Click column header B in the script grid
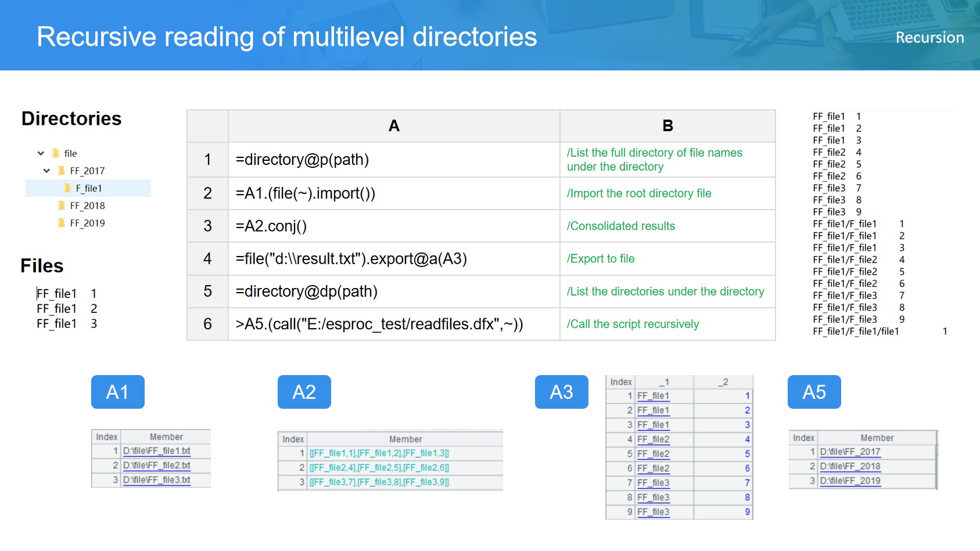This screenshot has width=980, height=551. (667, 126)
